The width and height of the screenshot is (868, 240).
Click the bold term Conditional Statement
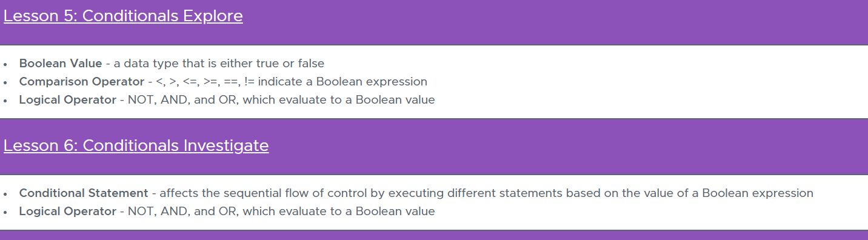tap(84, 193)
